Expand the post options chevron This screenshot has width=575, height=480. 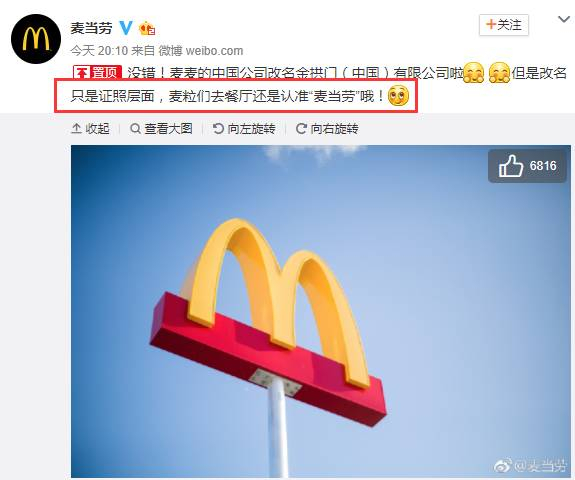click(x=564, y=19)
